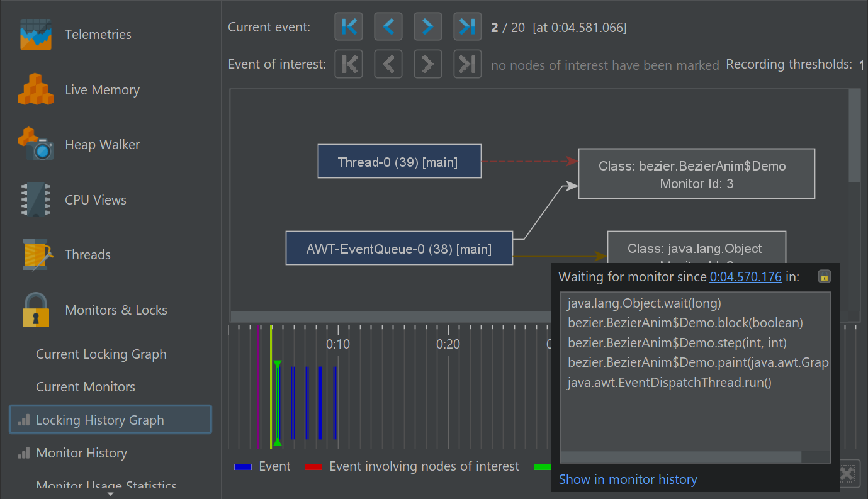The width and height of the screenshot is (868, 499).
Task: Select the java.lang.Object class monitor node
Action: point(697,248)
